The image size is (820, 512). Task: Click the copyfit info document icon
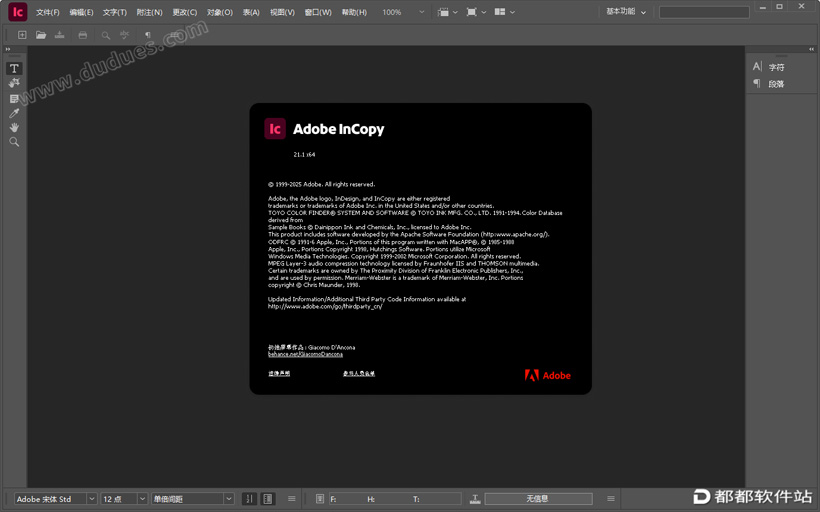click(x=320, y=499)
